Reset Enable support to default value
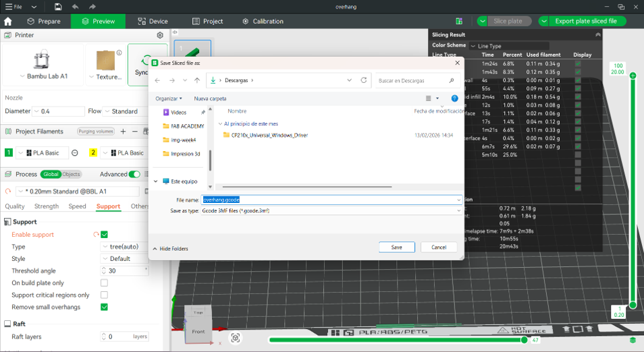 tap(96, 235)
